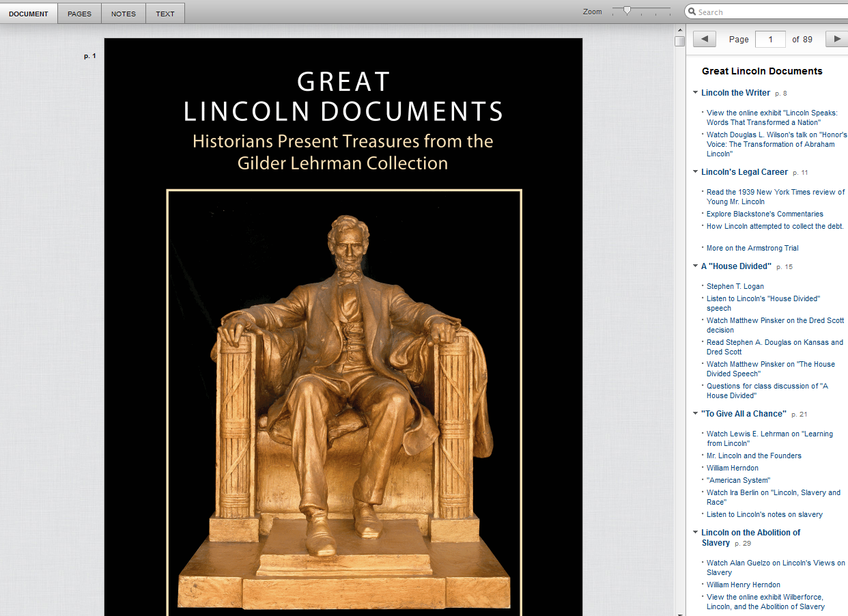
Task: Switch to the Text tab
Action: coord(165,14)
